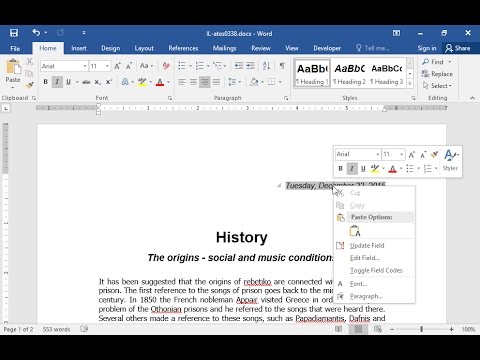Open Line and Paragraph Spacing menu
This screenshot has width=480, height=360.
pos(234,82)
